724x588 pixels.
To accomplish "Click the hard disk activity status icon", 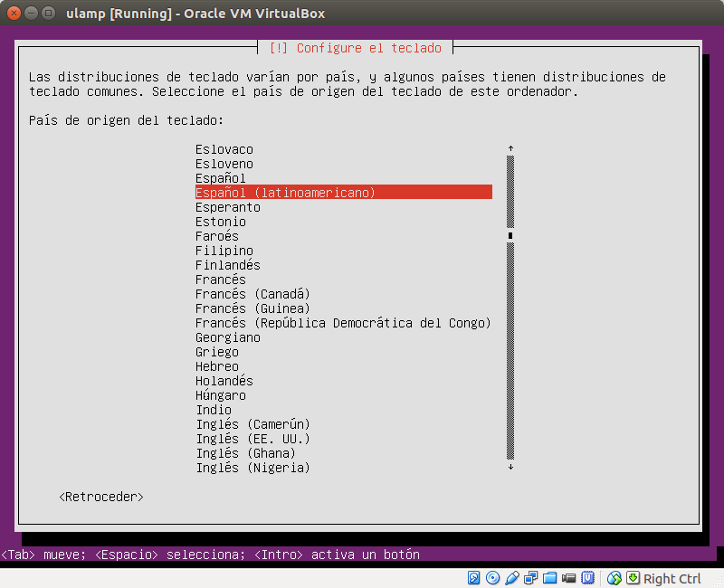I will [473, 578].
